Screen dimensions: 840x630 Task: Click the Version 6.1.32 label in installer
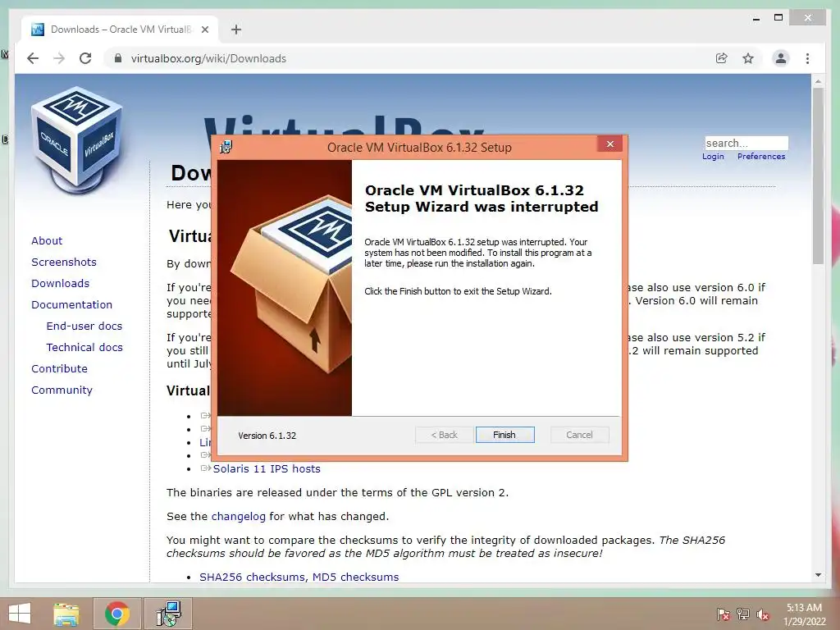(x=267, y=436)
